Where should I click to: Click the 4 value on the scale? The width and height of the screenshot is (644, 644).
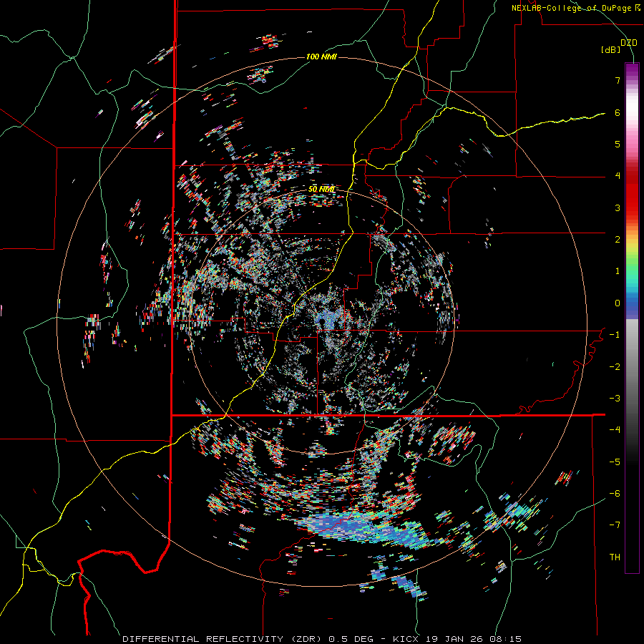click(x=618, y=176)
